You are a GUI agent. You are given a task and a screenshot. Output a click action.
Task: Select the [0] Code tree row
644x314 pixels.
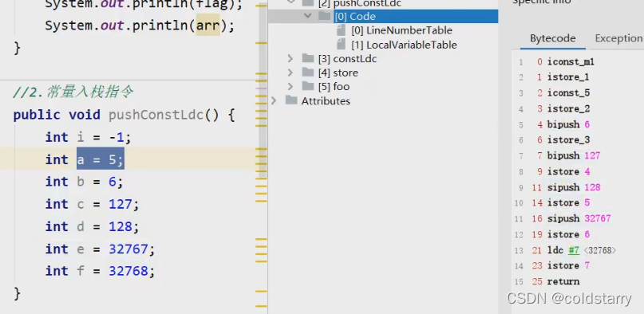click(x=383, y=17)
